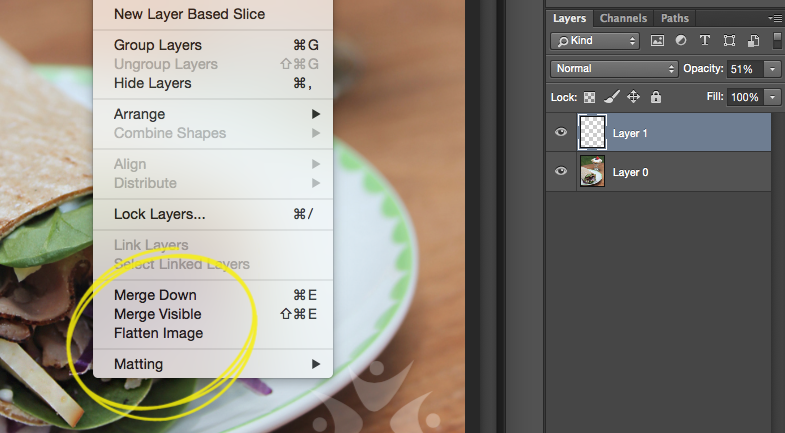
Task: Click the Fill value field 100%
Action: pyautogui.click(x=746, y=97)
